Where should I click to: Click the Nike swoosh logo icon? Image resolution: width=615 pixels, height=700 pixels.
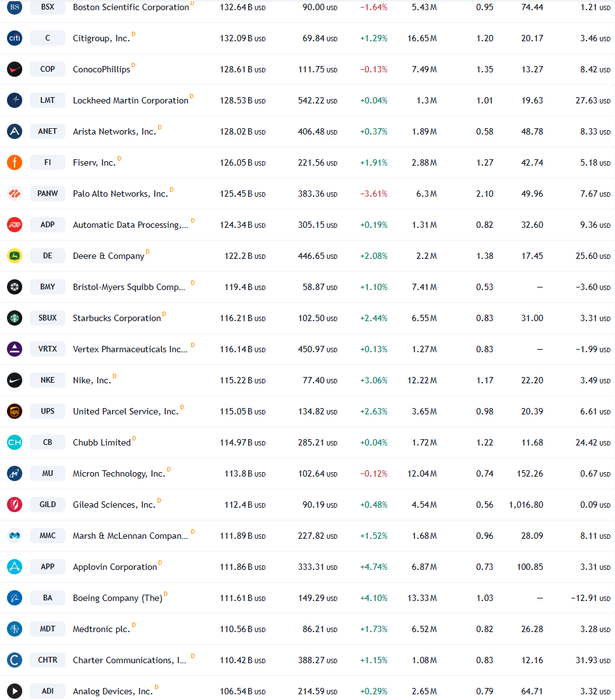[x=15, y=380]
